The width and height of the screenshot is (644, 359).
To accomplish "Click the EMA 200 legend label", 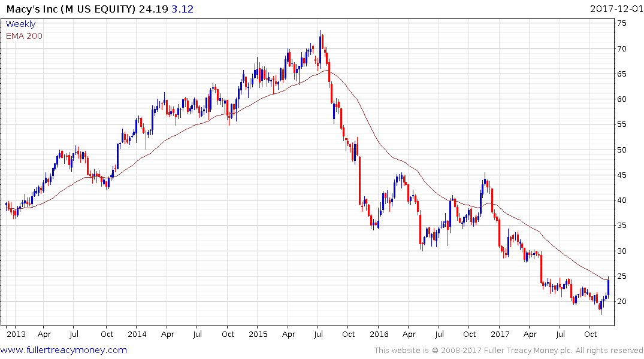I will click(24, 36).
